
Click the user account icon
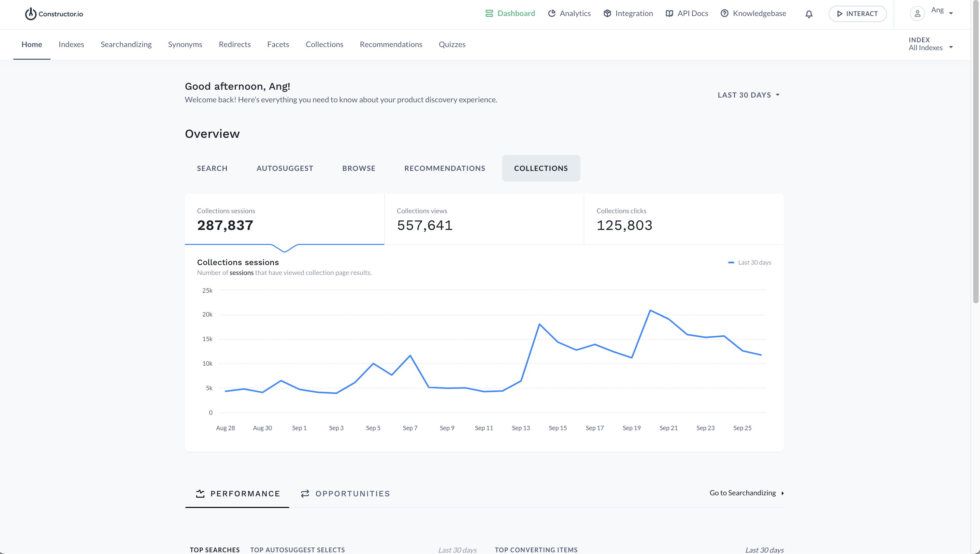point(918,13)
